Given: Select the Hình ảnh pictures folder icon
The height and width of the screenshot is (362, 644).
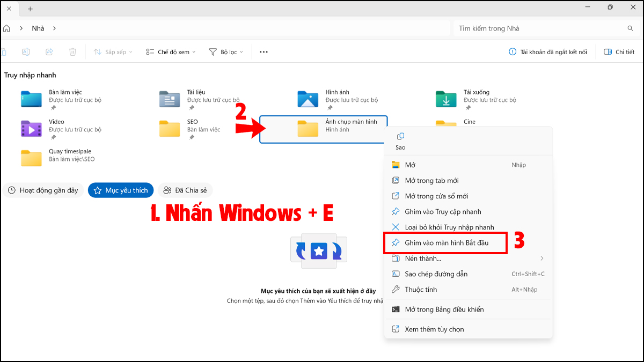Looking at the screenshot, I should pyautogui.click(x=308, y=99).
